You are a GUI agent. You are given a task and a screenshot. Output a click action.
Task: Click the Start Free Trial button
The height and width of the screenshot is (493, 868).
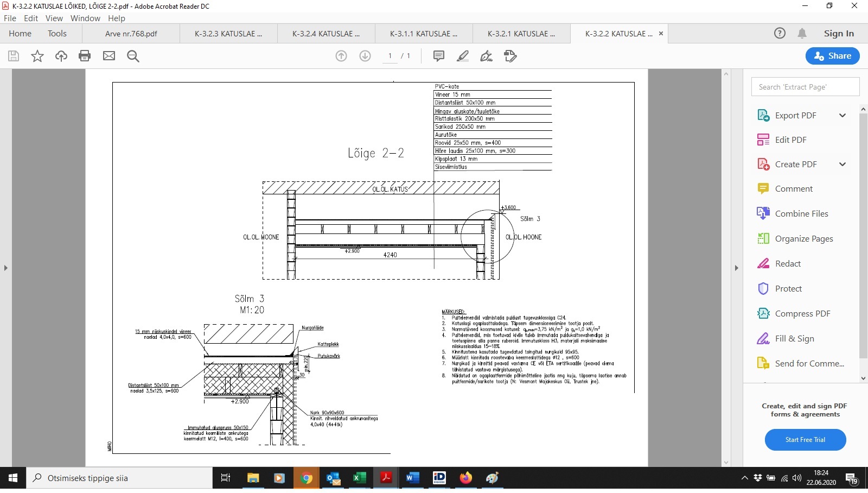click(805, 440)
